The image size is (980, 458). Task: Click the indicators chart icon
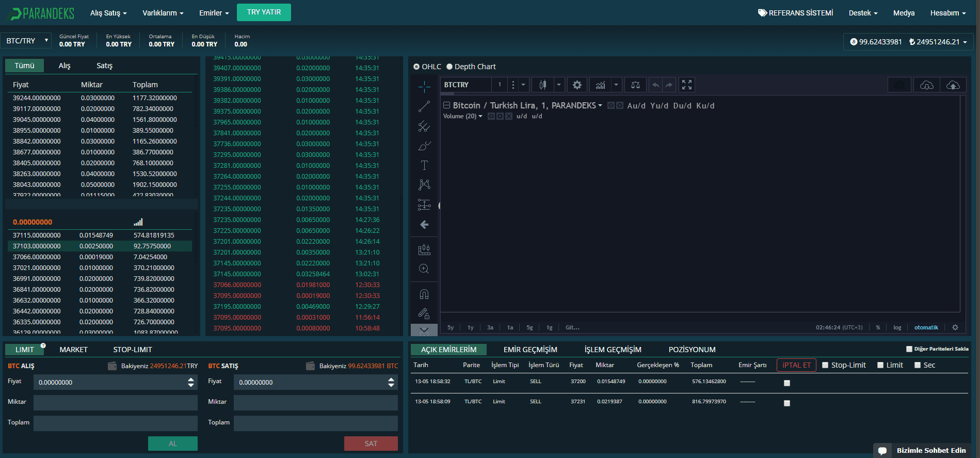(x=601, y=85)
